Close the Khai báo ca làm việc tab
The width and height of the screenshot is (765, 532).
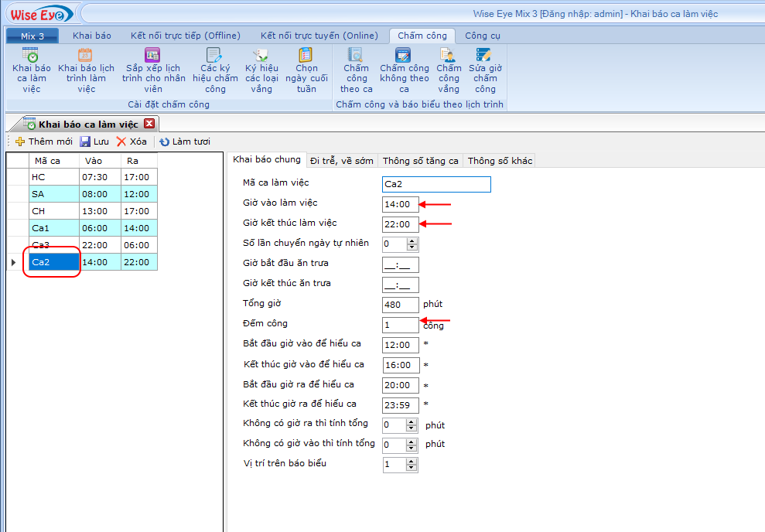coord(149,124)
